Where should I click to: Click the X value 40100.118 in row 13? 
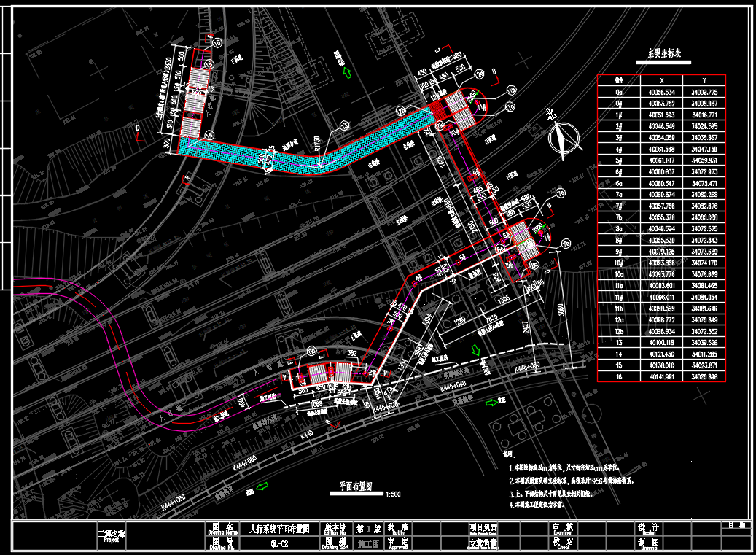[x=661, y=343]
